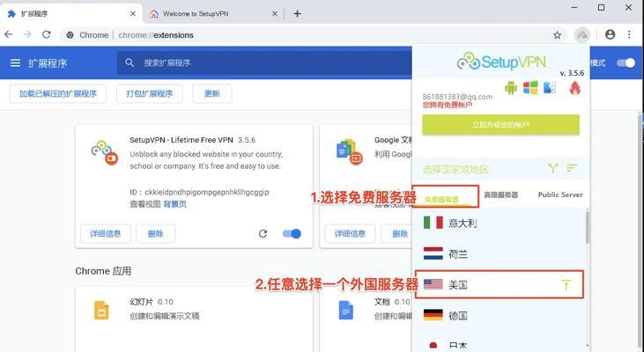Select the 高级服务器 tab
644x352 pixels.
(x=500, y=194)
